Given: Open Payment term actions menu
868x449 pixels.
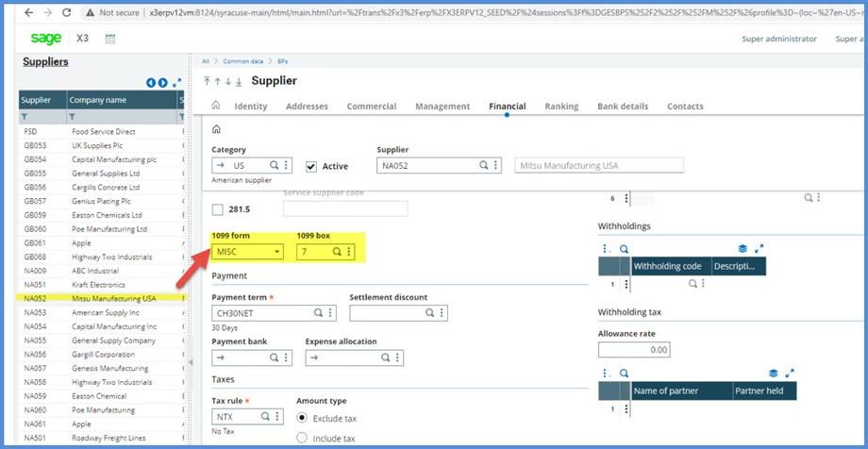Looking at the screenshot, I should pyautogui.click(x=330, y=313).
